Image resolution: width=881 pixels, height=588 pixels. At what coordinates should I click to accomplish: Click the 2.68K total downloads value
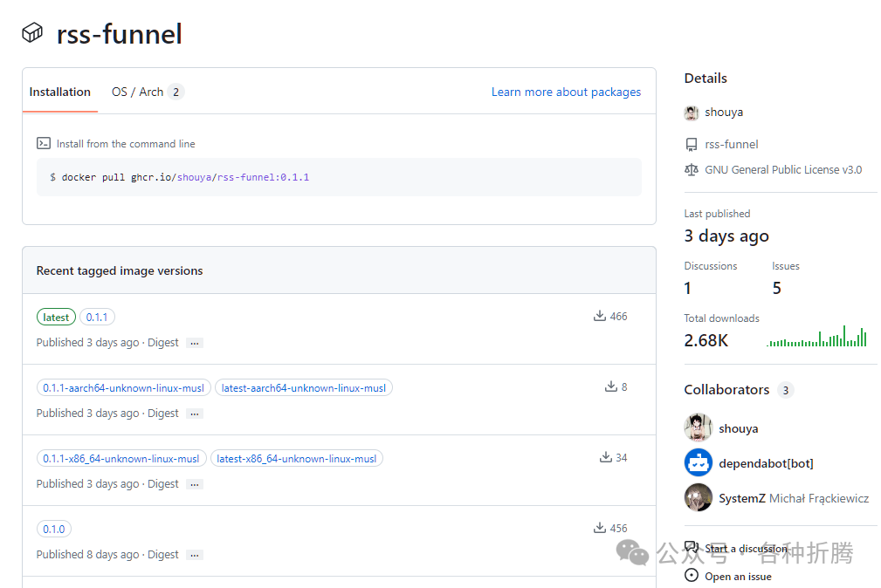(x=705, y=340)
